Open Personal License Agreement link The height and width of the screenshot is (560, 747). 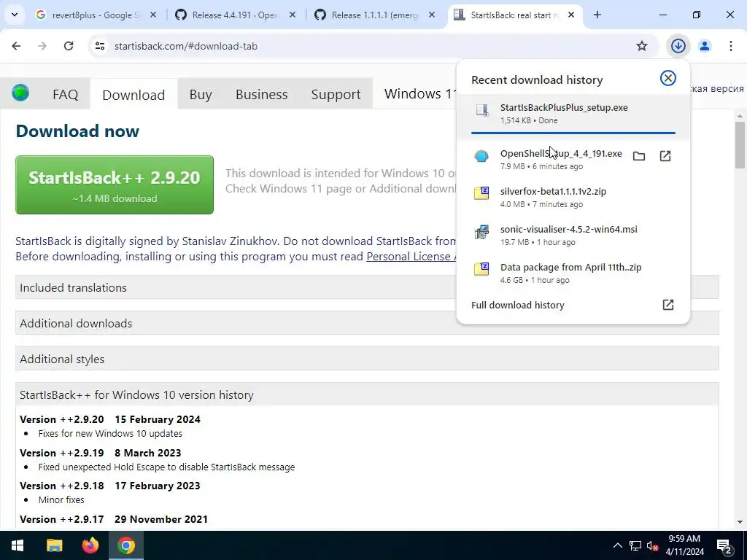click(411, 256)
